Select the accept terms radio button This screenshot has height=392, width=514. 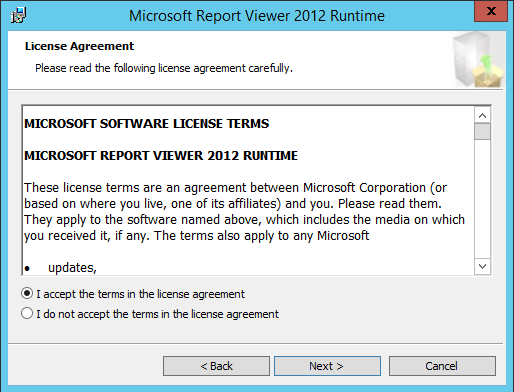pyautogui.click(x=27, y=294)
